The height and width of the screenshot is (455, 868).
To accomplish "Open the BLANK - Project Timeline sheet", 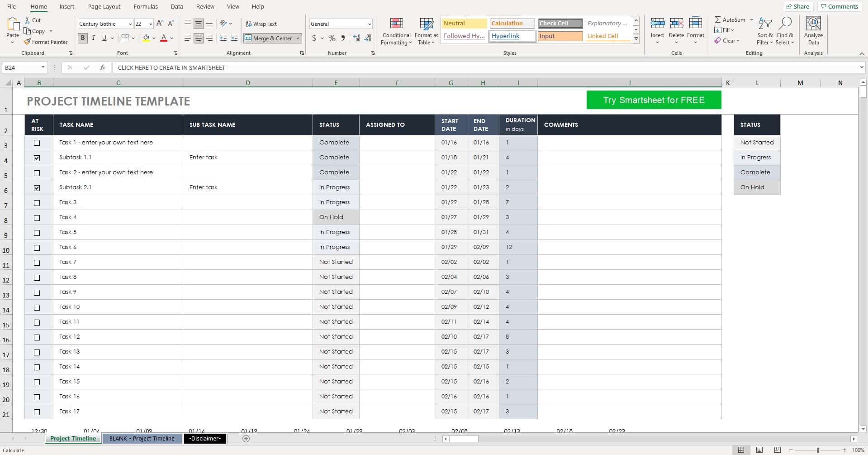I will tap(142, 438).
